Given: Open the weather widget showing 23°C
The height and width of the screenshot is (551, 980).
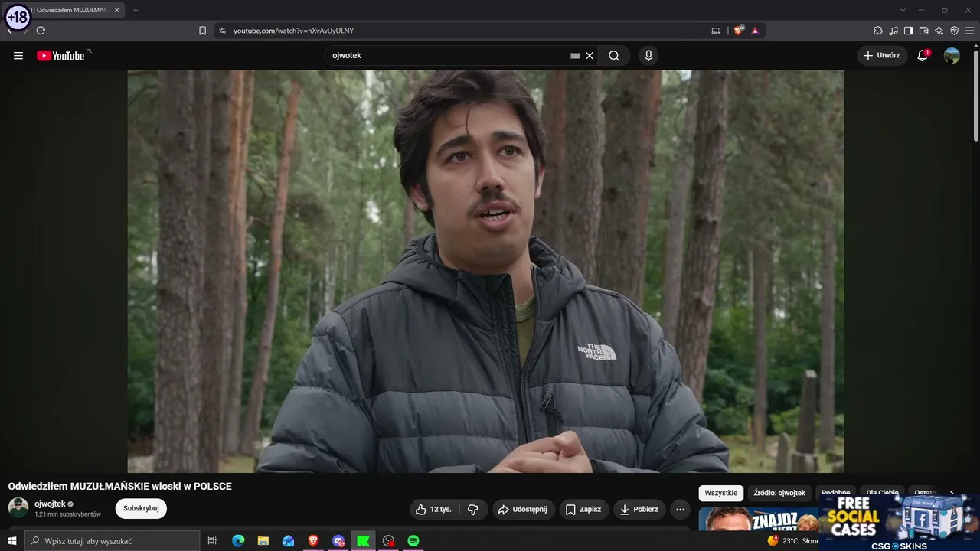Looking at the screenshot, I should click(793, 541).
